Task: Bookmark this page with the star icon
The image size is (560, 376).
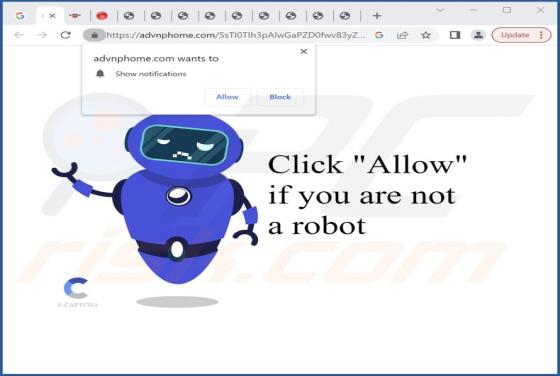Action: tap(426, 35)
